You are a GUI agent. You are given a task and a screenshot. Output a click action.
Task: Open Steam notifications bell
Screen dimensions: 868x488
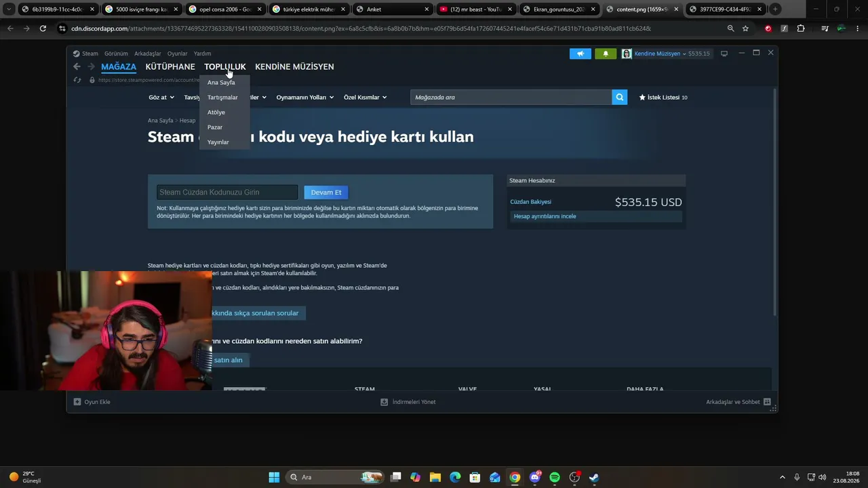click(x=606, y=54)
